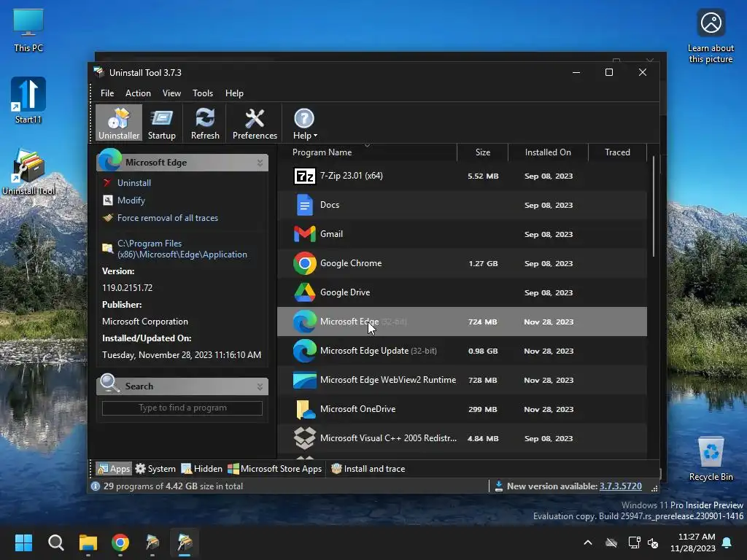Select the Uninstaller toolbar button
Screen dimensions: 747x560
coord(119,122)
